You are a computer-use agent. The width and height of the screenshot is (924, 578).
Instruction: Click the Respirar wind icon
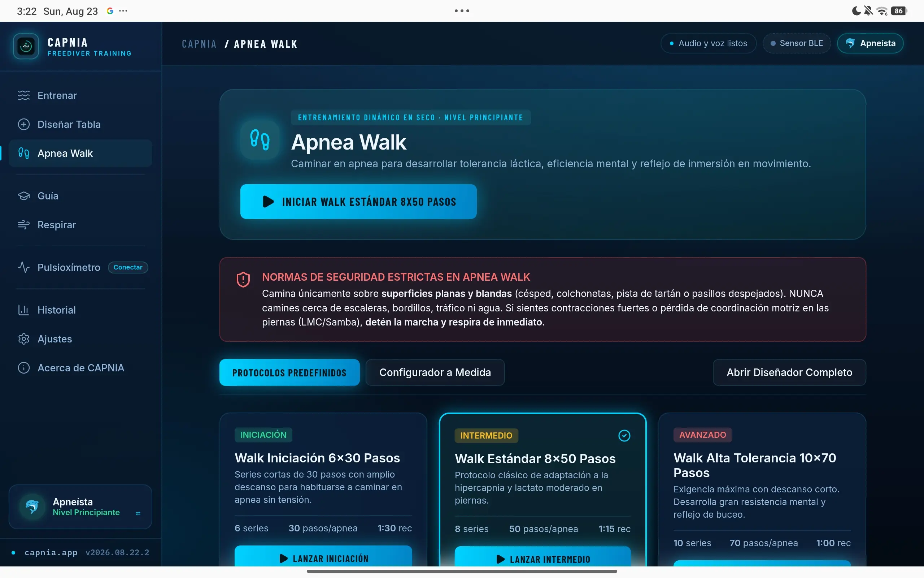point(24,225)
